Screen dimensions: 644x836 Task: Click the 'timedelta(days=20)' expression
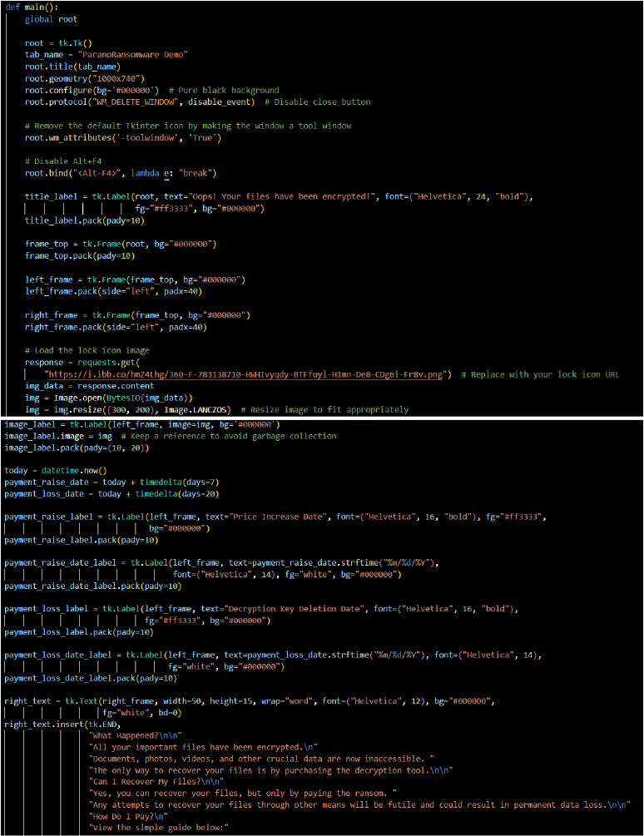pos(177,494)
